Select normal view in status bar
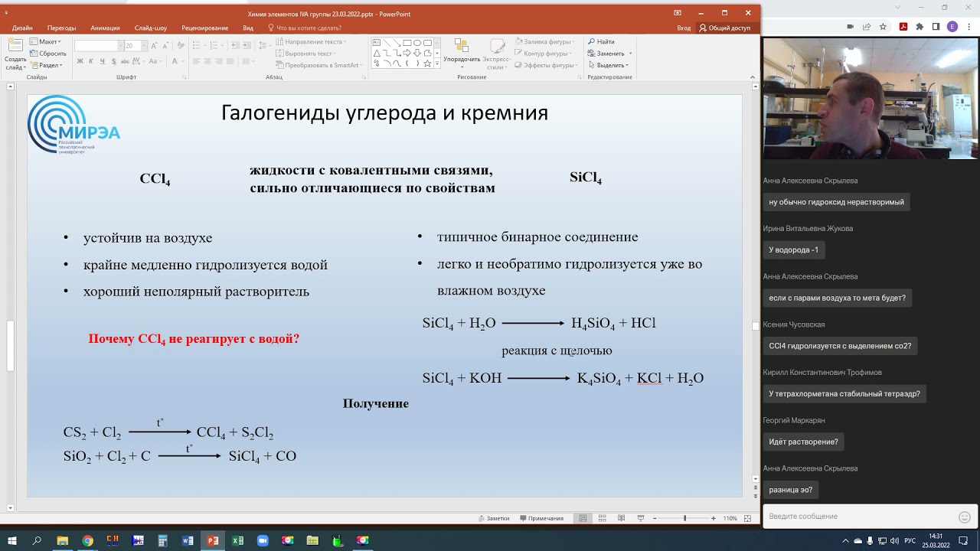Screen dimensions: 980x551 583,518
